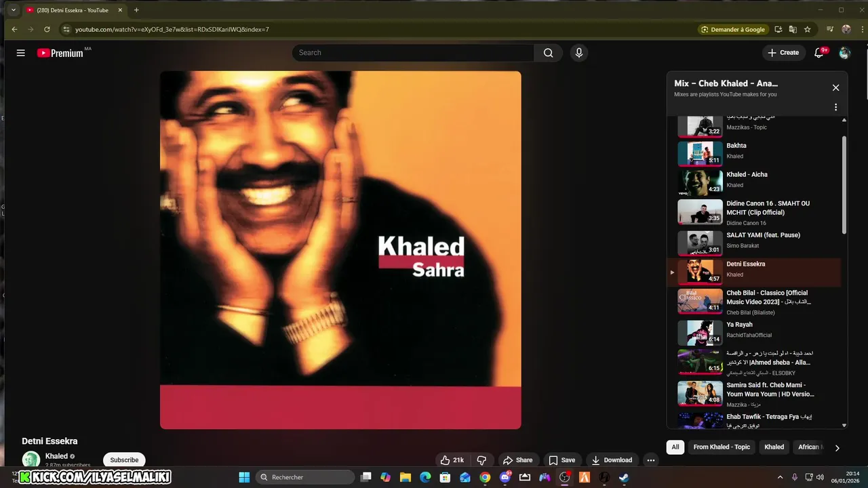The image size is (868, 488).
Task: Close the Detni Essekra browser tab
Action: point(119,10)
